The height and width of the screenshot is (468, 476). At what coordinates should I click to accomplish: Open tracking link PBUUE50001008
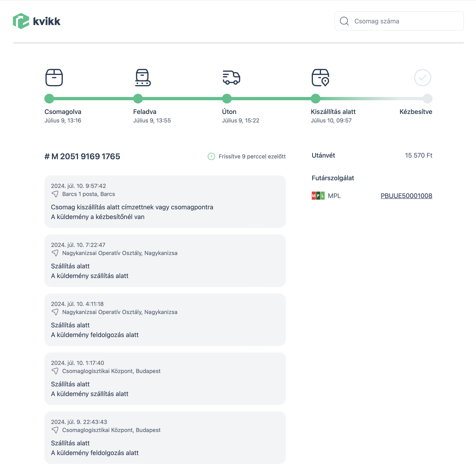coord(406,196)
